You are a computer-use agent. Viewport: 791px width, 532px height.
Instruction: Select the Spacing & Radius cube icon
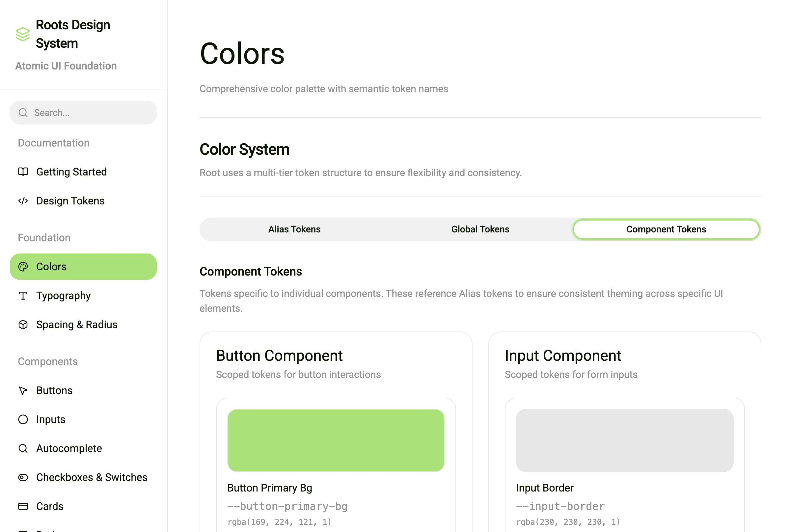click(23, 324)
